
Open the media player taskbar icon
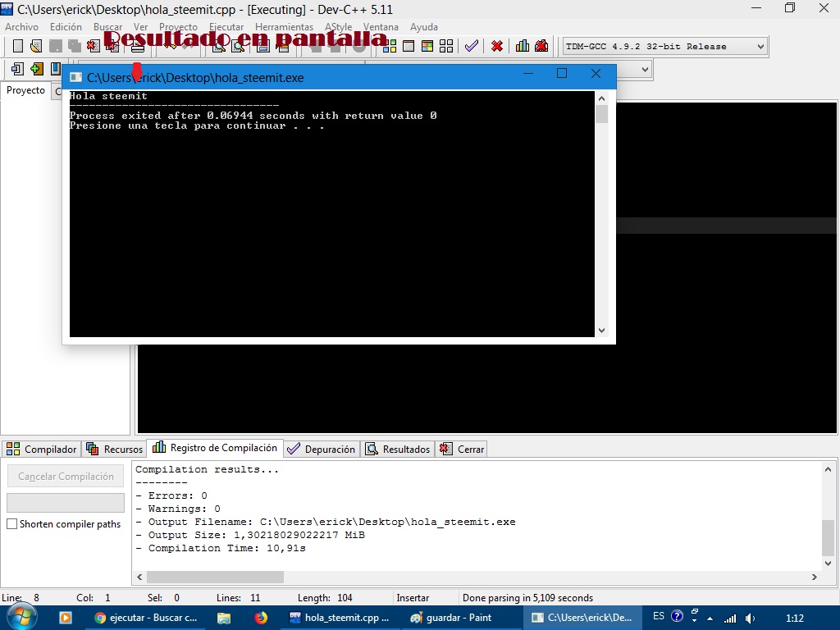pos(66,618)
